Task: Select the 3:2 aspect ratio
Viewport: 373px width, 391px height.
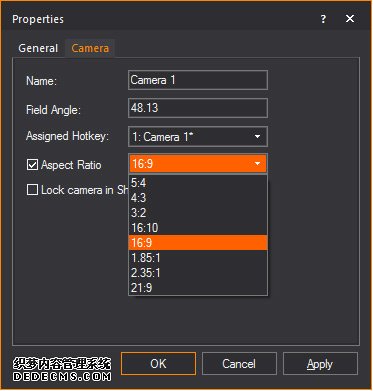Action: click(198, 213)
